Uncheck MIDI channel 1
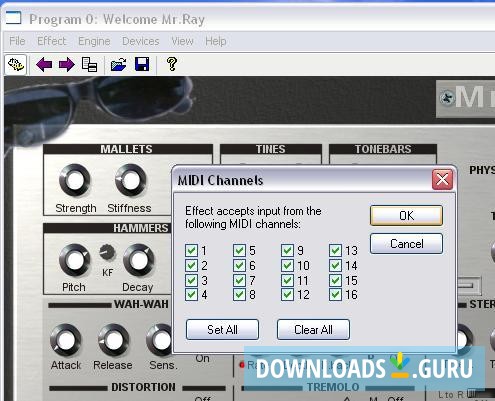Image resolution: width=495 pixels, height=401 pixels. (191, 250)
